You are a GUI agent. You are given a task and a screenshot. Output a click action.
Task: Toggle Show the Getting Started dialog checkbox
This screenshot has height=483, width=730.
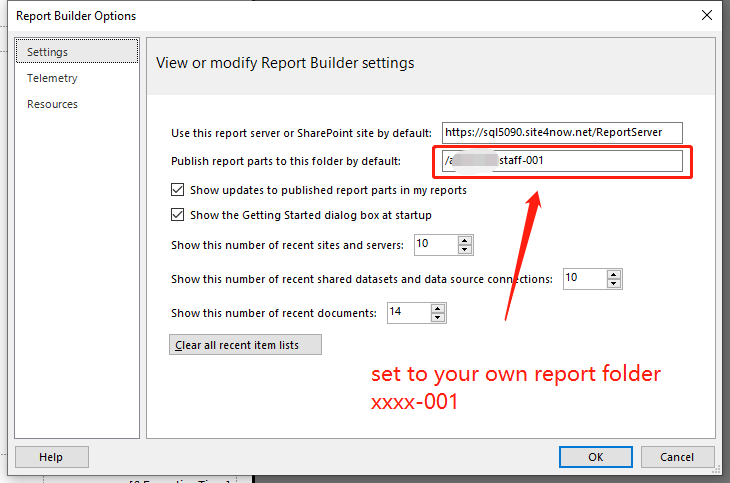[178, 214]
